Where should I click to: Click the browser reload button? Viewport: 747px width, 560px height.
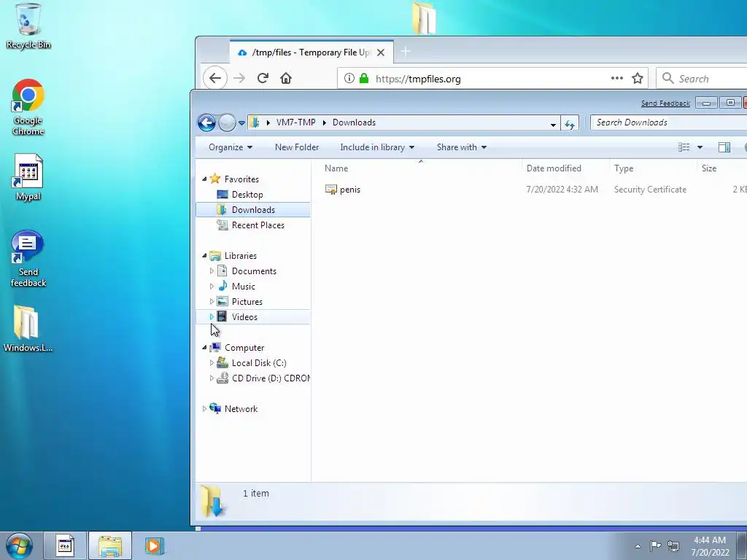pyautogui.click(x=263, y=78)
